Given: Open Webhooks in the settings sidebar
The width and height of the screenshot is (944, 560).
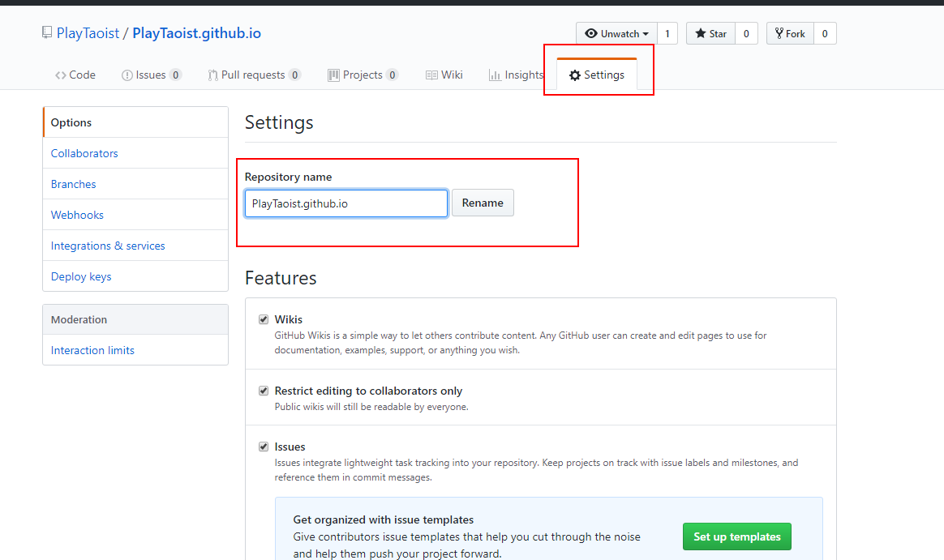Looking at the screenshot, I should pos(135,215).
